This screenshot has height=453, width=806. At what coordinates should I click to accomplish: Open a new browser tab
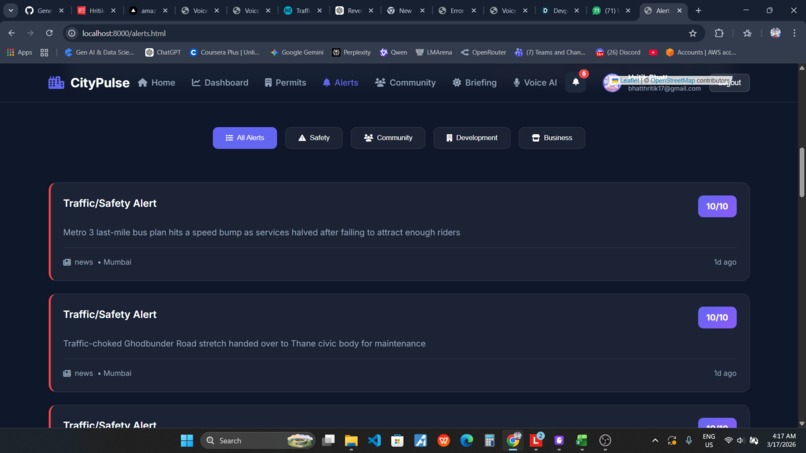point(698,10)
